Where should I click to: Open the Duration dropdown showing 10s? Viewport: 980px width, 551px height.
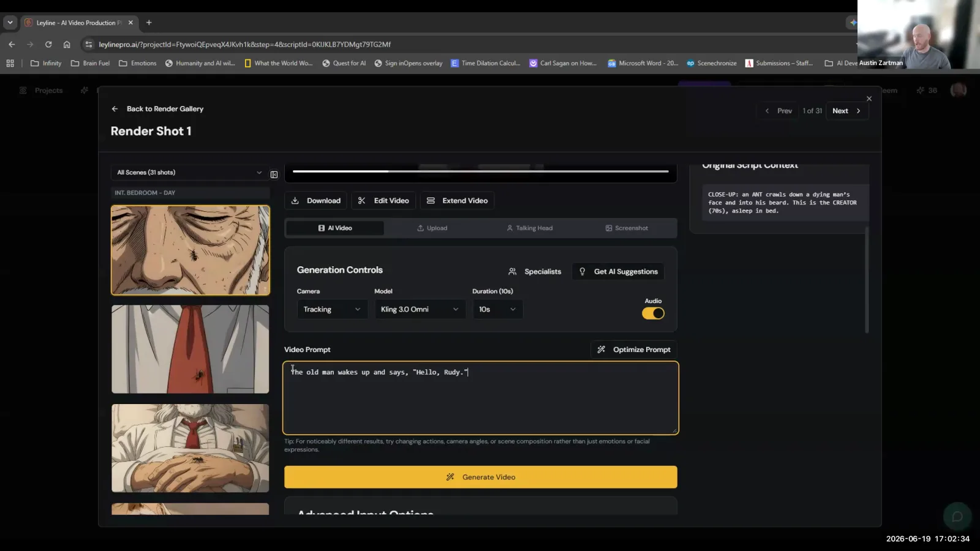497,309
